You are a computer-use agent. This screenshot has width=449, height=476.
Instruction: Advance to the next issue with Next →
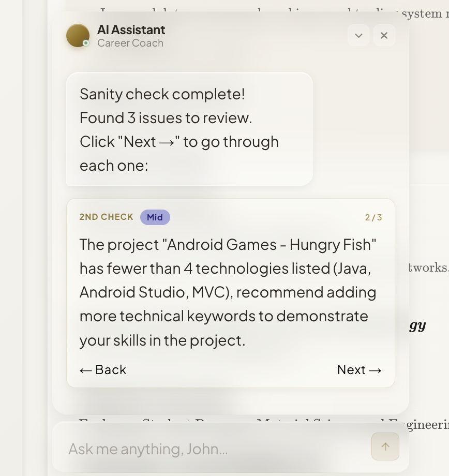point(360,370)
